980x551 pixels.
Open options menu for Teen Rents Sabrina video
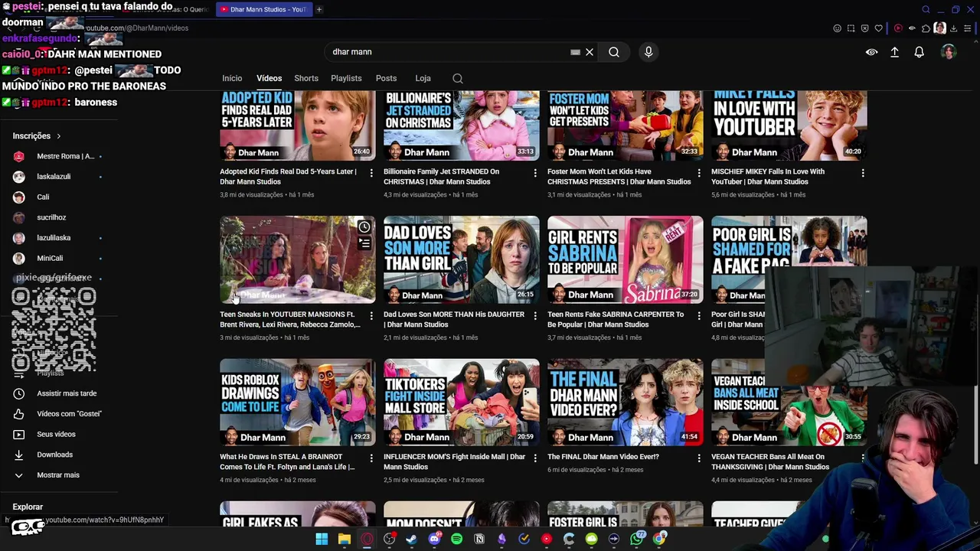pos(699,315)
